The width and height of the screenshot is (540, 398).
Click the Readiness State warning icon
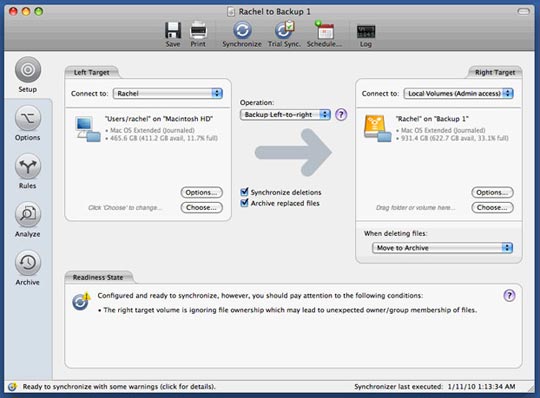tap(81, 301)
